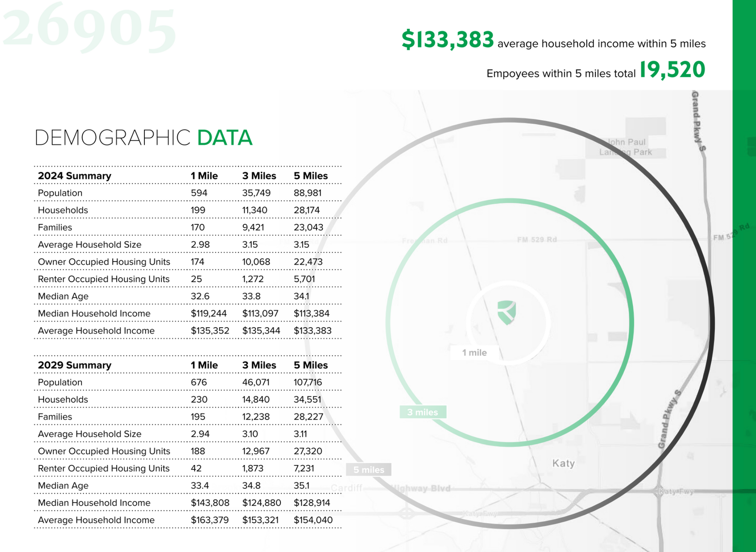Click the DEMOGRAPHIC DATA heading

(143, 138)
